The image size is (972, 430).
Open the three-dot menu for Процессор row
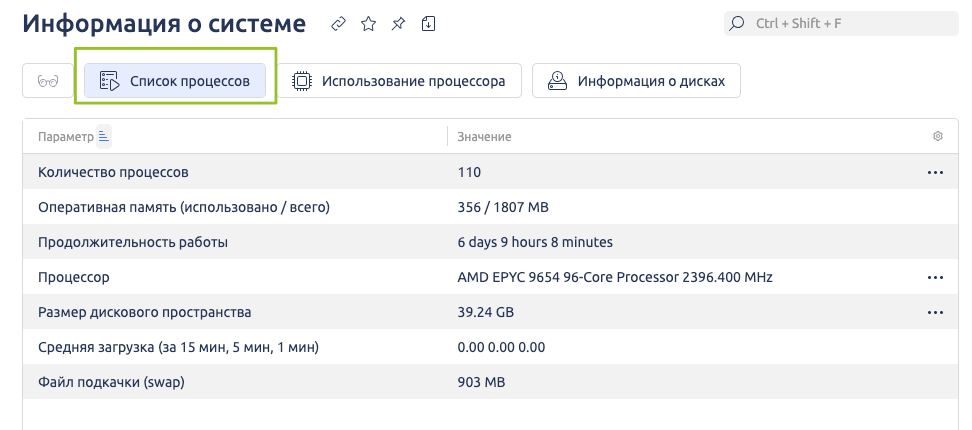coord(935,277)
